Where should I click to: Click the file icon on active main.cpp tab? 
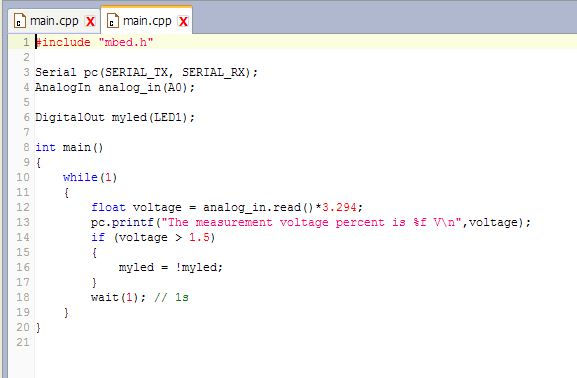click(113, 21)
